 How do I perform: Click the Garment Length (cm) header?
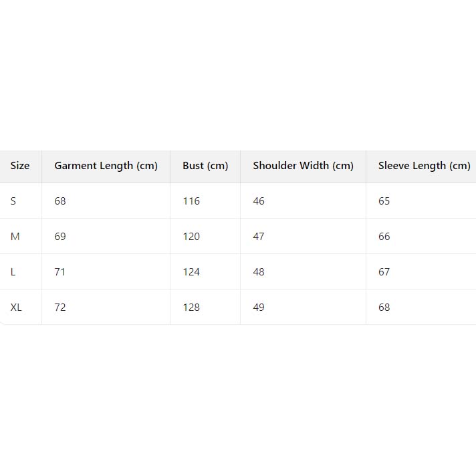[106, 166]
